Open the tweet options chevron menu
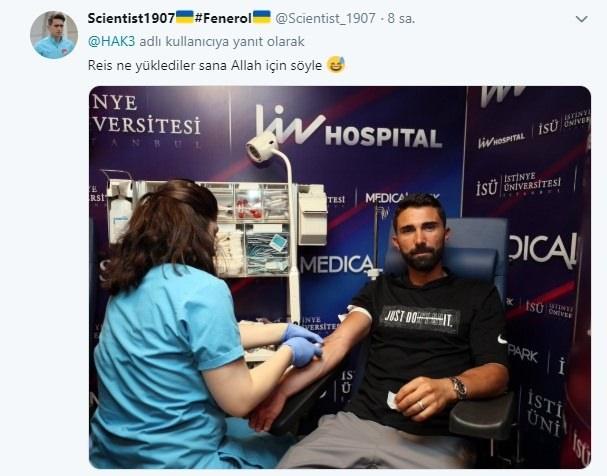 (581, 19)
